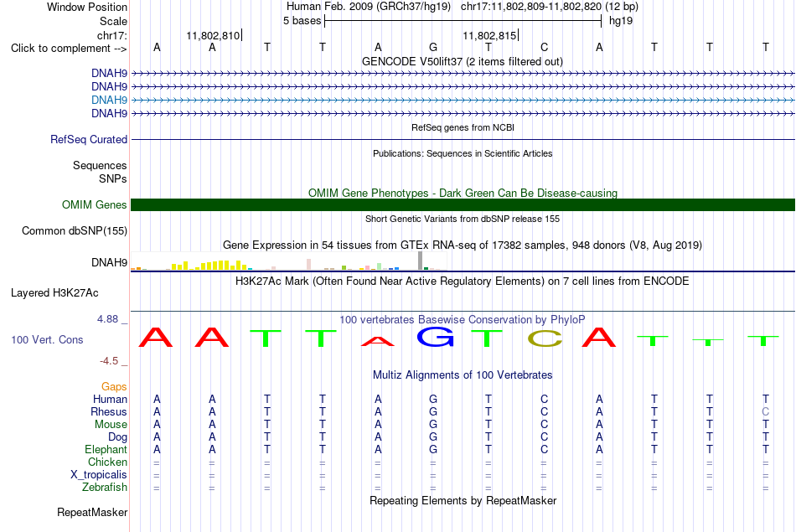Click the Sequences track label
The width and height of the screenshot is (796, 532).
pos(100,166)
